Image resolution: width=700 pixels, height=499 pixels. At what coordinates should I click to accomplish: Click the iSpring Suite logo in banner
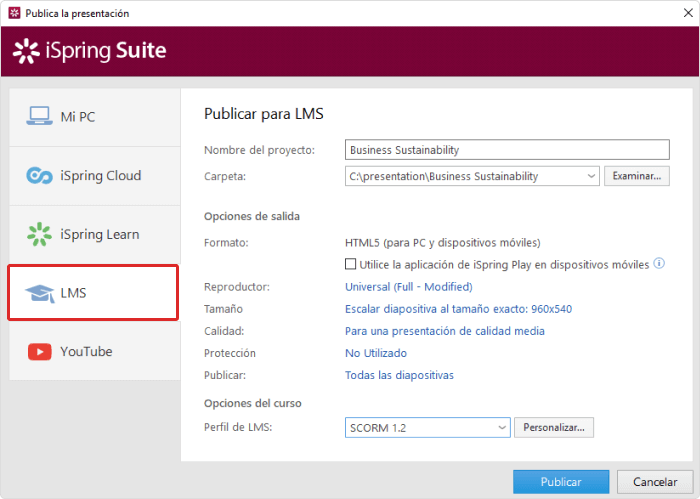tap(90, 50)
